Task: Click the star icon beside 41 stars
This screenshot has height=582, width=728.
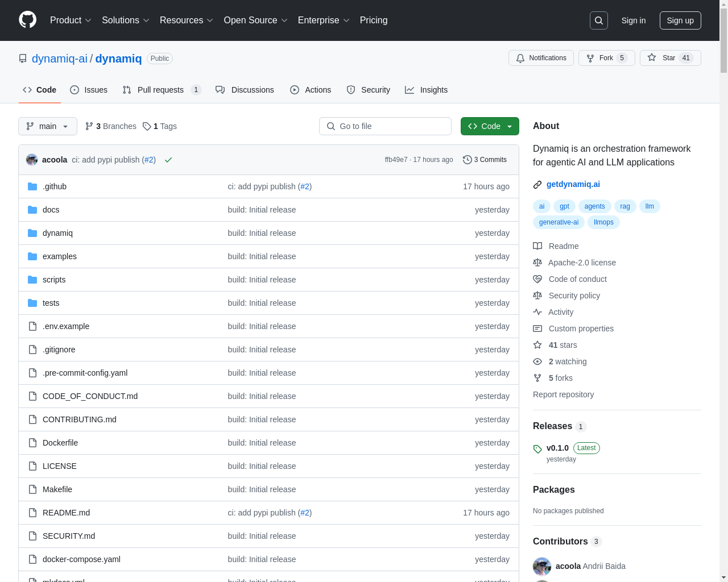Action: (x=537, y=345)
